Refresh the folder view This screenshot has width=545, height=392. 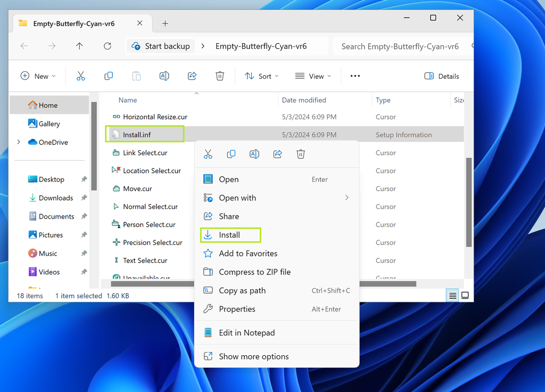click(107, 46)
